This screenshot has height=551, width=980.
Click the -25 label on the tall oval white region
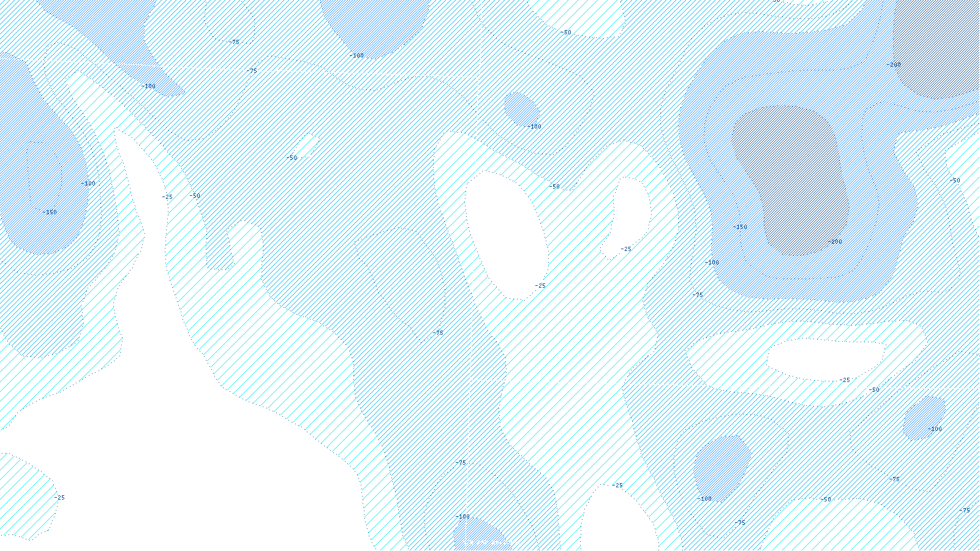point(540,286)
